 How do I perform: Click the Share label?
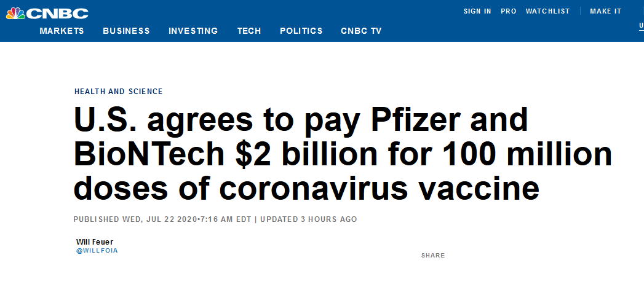433,256
